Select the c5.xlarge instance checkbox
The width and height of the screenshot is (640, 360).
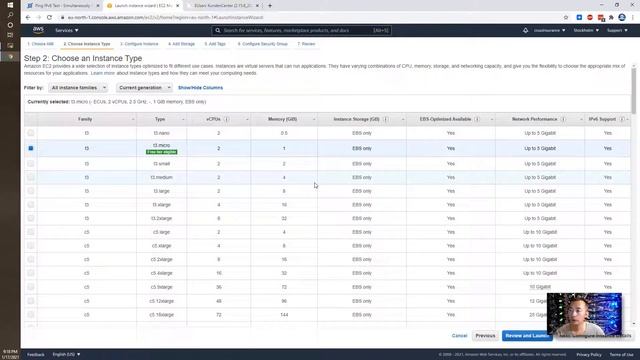[x=31, y=245]
